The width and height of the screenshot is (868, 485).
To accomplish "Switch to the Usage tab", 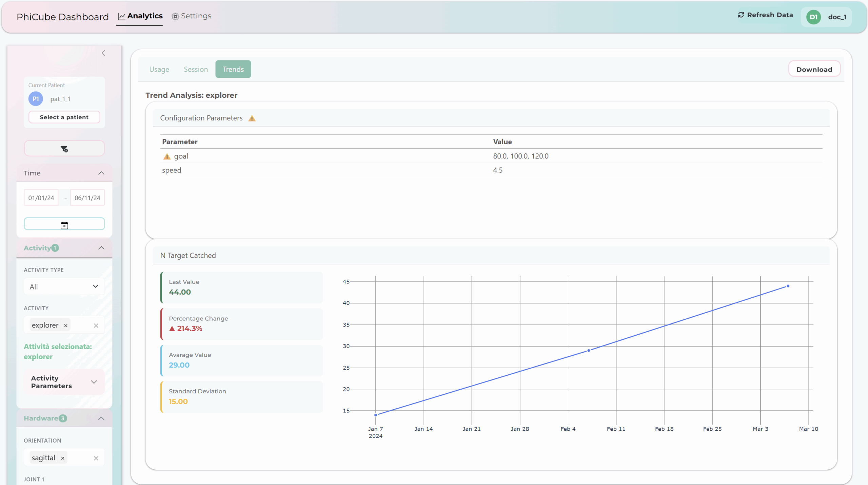I will [x=159, y=69].
